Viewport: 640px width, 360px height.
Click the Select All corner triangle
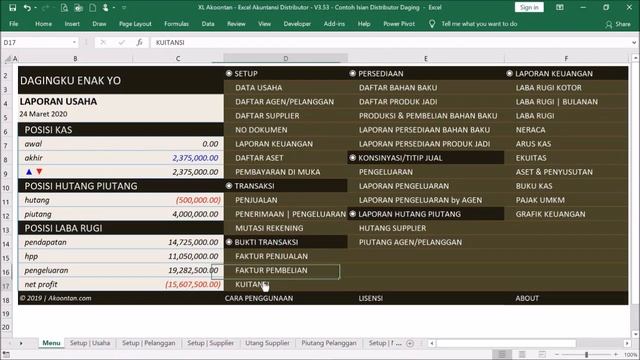8,59
